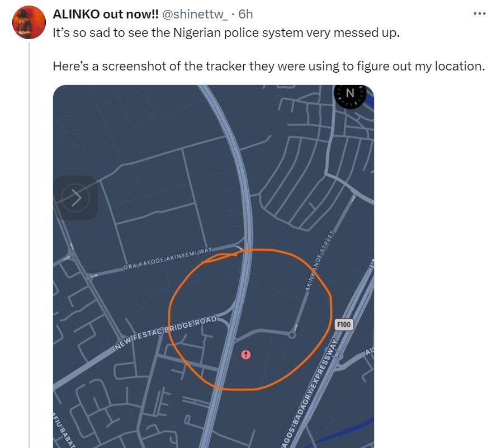Click the orange hand-drawn circle outline
Image resolution: width=492 pixels, height=448 pixels.
[330, 296]
